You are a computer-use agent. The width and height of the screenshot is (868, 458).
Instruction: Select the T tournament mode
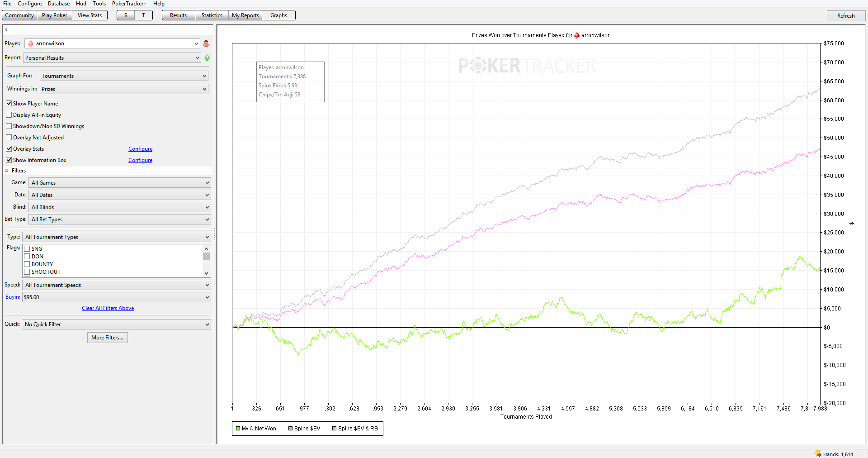click(x=144, y=15)
